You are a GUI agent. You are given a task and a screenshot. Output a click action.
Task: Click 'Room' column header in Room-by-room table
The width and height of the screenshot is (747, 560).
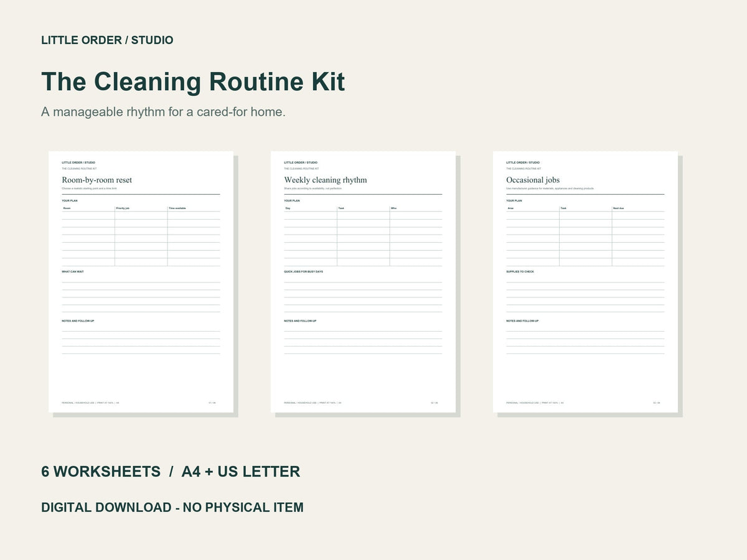(x=67, y=208)
